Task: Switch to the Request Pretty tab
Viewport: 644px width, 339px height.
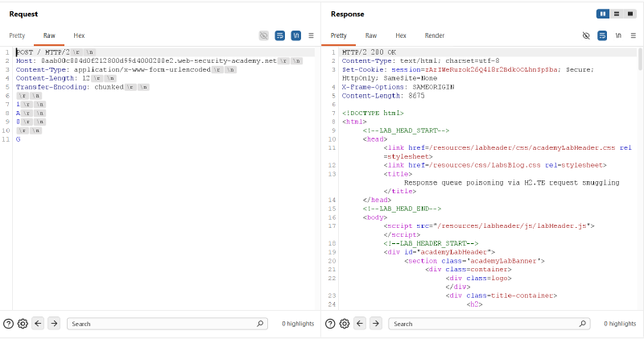Action: tap(17, 35)
